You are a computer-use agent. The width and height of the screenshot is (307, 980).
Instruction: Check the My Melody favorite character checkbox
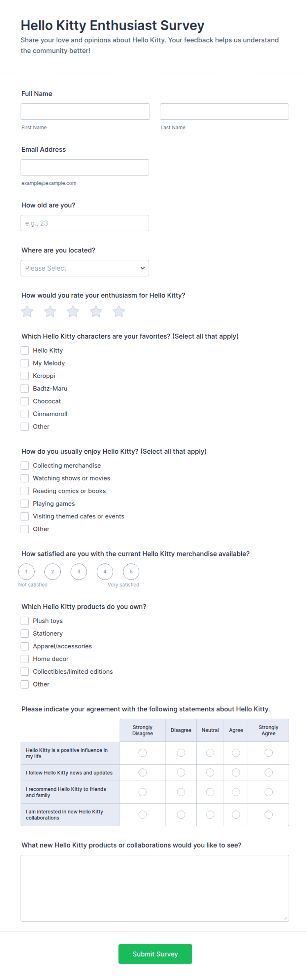tap(25, 363)
